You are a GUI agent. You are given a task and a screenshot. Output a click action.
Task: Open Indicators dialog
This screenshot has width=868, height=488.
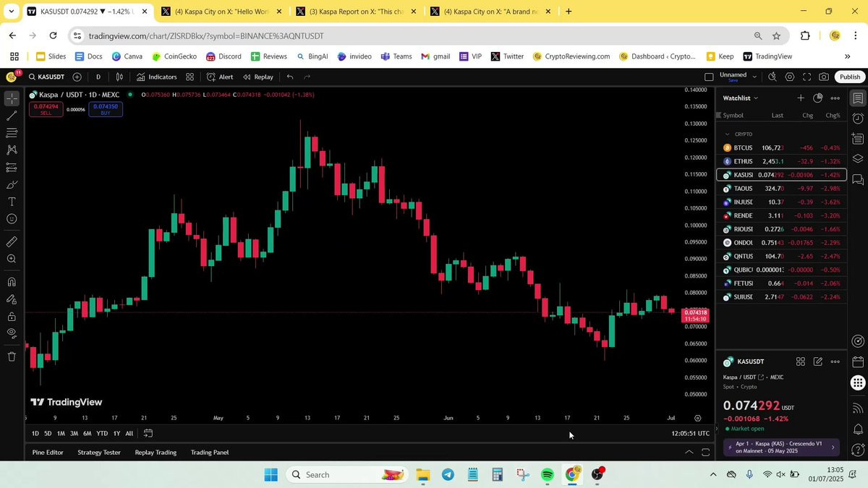tap(157, 77)
